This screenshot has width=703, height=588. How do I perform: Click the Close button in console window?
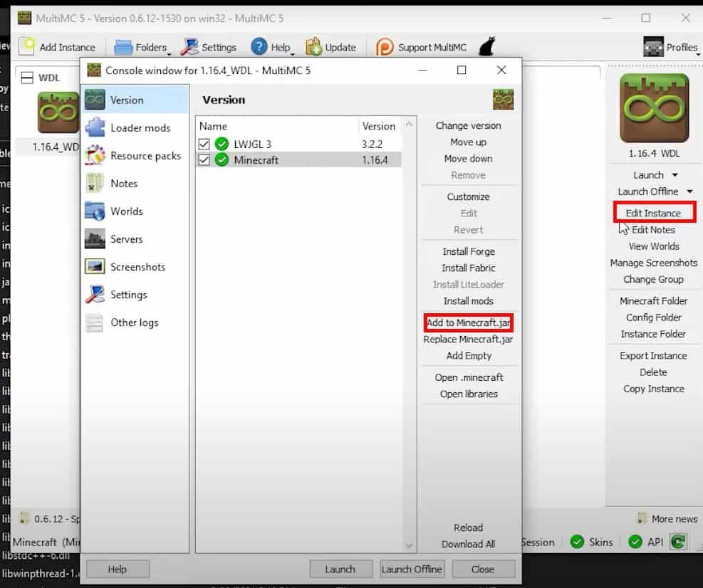(x=483, y=569)
